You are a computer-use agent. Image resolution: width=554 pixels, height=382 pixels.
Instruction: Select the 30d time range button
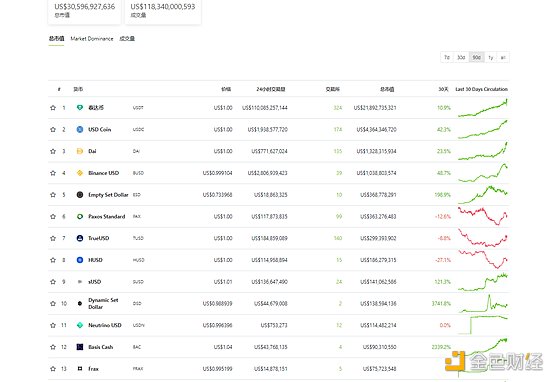pos(461,57)
